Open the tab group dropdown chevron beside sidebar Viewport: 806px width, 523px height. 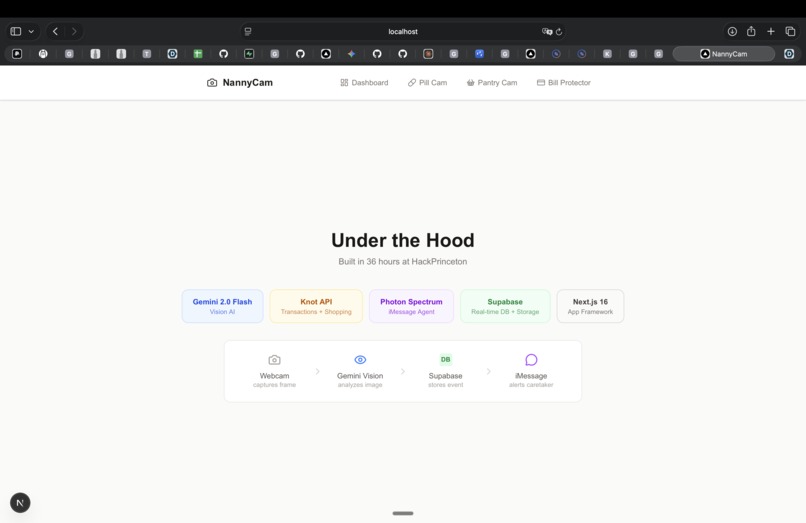point(31,31)
